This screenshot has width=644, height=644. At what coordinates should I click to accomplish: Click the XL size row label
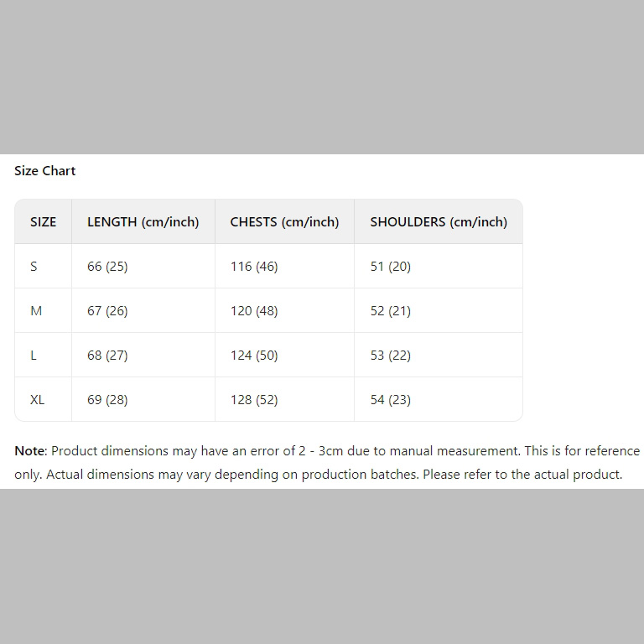click(38, 400)
